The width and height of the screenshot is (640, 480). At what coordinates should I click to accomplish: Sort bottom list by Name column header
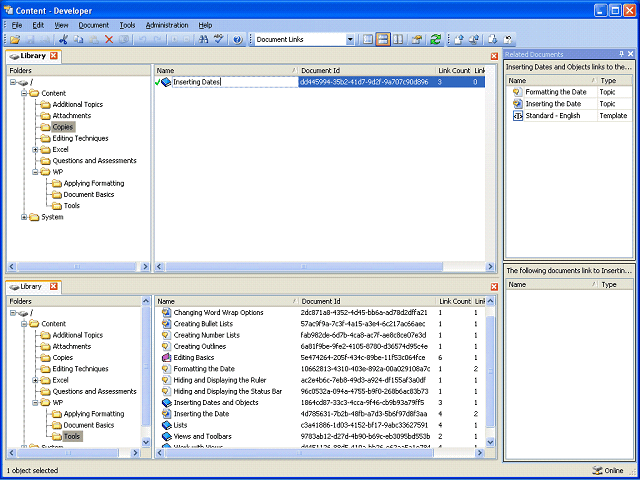point(227,302)
